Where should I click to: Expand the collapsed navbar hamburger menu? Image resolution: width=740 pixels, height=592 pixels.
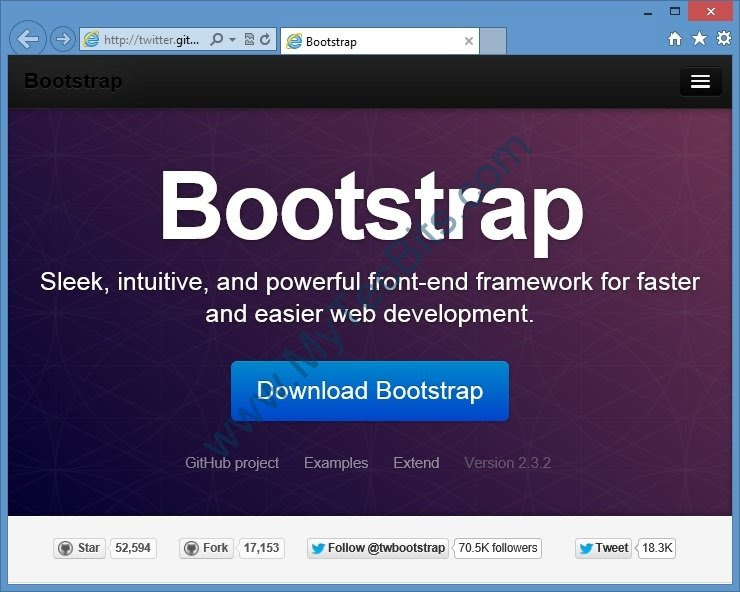coord(700,82)
